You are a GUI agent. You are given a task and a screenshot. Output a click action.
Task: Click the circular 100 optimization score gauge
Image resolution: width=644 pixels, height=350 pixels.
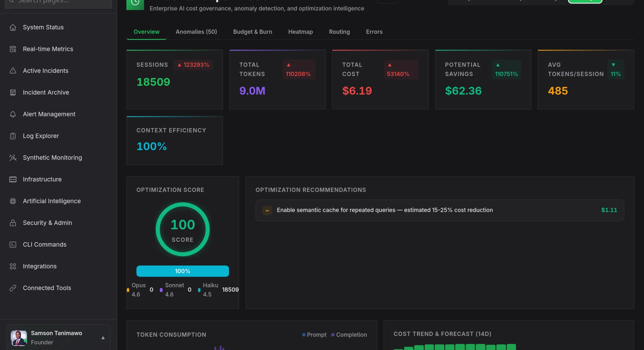pos(182,229)
